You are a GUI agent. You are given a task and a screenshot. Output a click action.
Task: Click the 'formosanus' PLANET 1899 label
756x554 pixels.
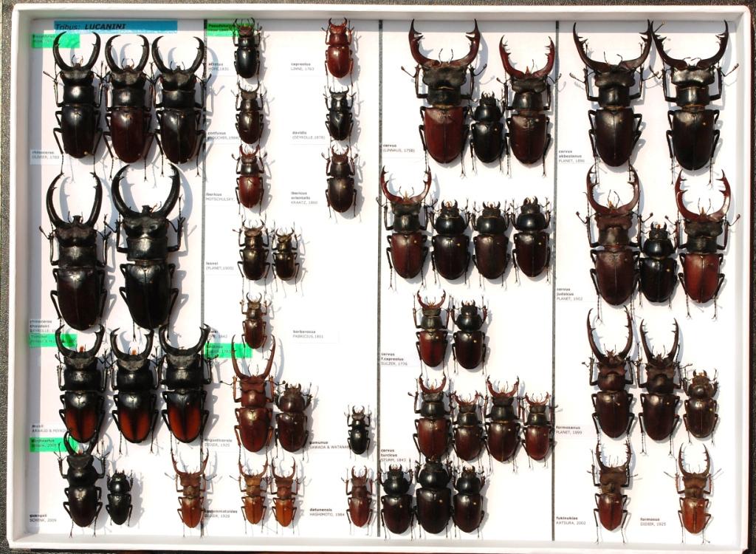[571, 429]
